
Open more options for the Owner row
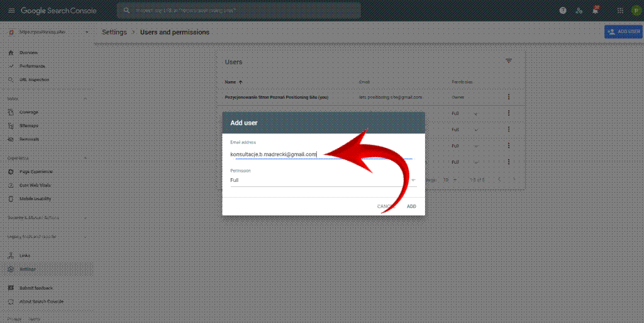pyautogui.click(x=509, y=97)
